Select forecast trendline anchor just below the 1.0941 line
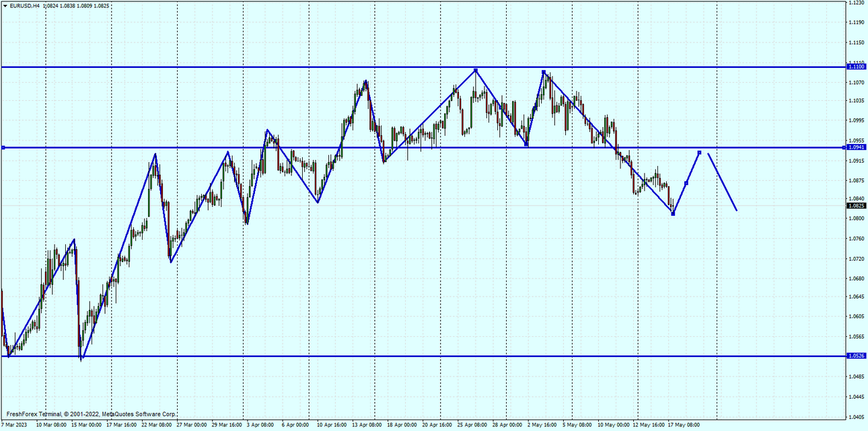The image size is (868, 431). pyautogui.click(x=700, y=153)
